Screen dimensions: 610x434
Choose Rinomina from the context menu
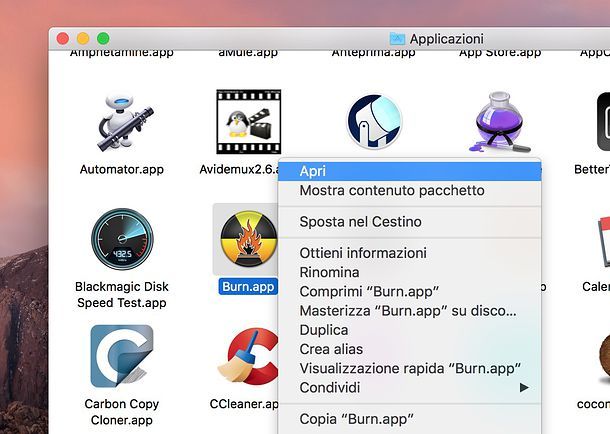[x=410, y=272]
